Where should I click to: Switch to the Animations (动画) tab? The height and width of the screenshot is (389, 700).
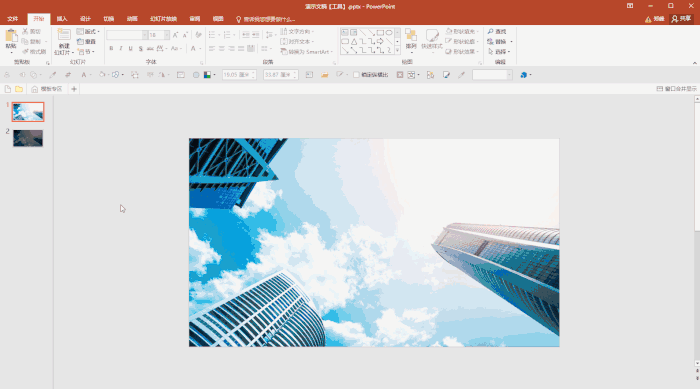click(x=132, y=19)
